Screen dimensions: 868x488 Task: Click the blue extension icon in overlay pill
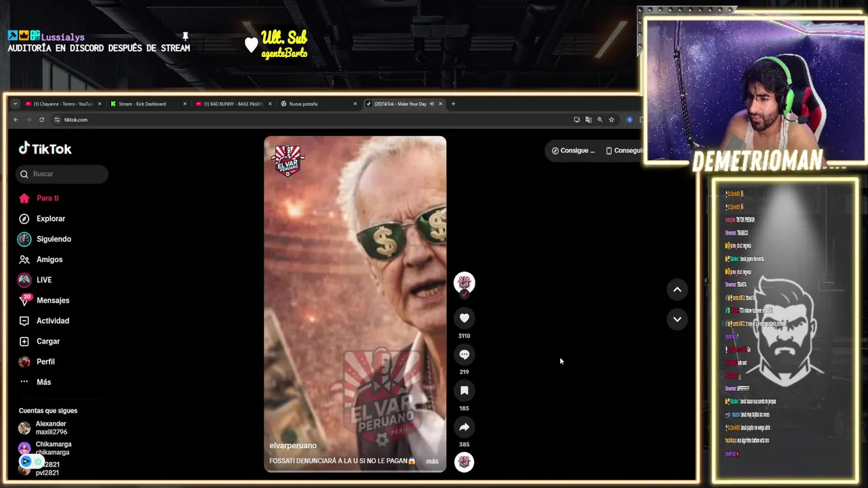(26, 462)
